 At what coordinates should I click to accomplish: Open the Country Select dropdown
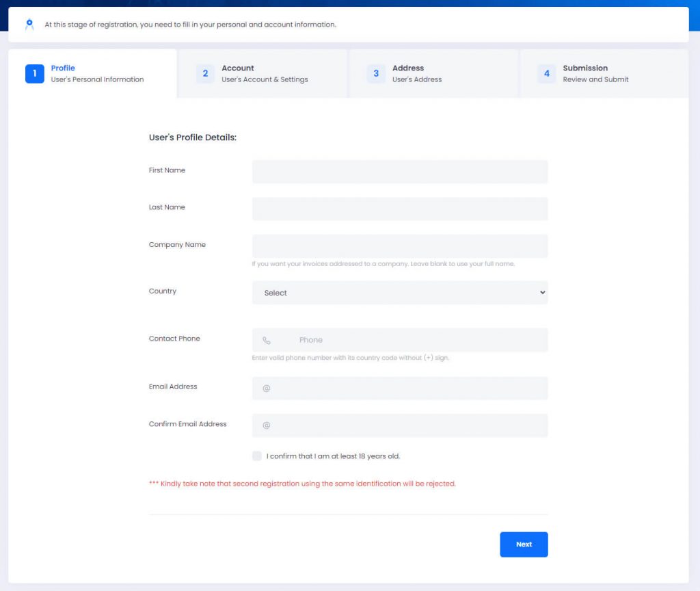click(x=400, y=292)
